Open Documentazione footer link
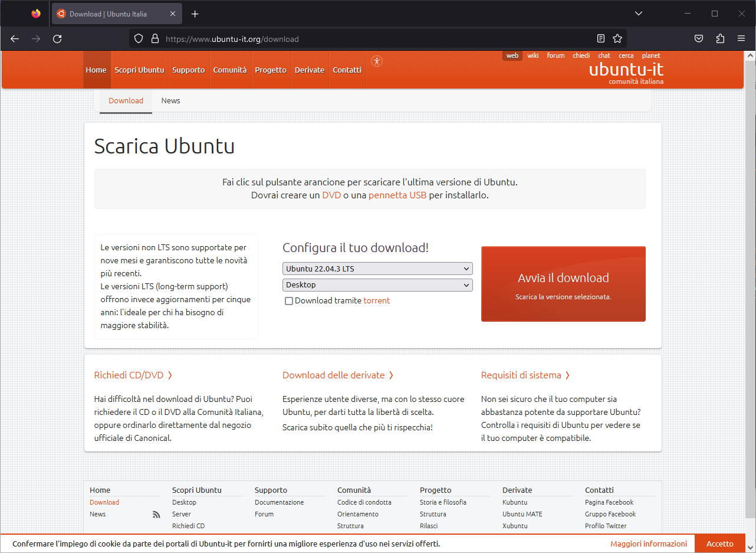Image resolution: width=756 pixels, height=553 pixels. [279, 502]
